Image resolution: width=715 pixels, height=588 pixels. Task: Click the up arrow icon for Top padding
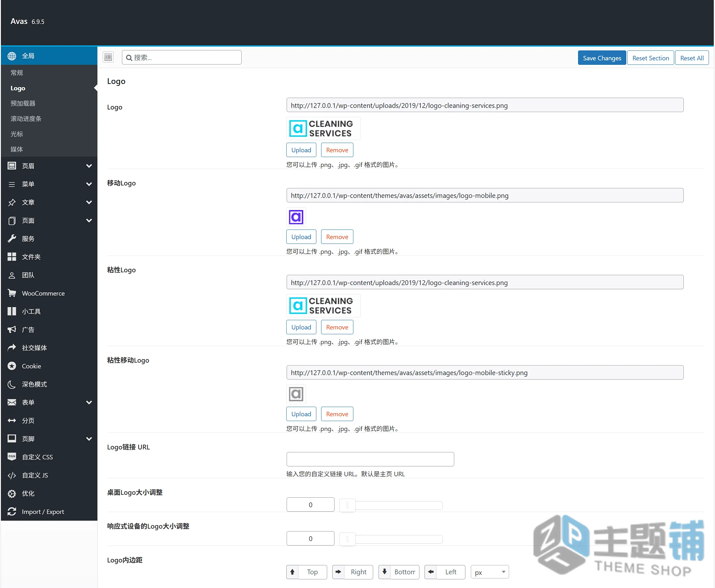292,572
